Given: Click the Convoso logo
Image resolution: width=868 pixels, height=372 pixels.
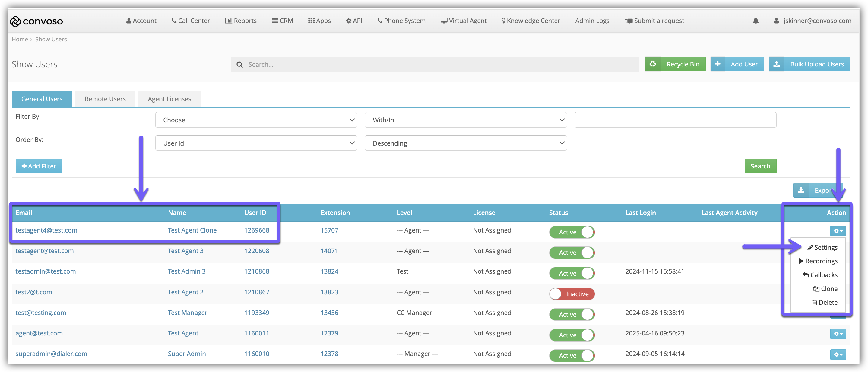Looking at the screenshot, I should 36,21.
